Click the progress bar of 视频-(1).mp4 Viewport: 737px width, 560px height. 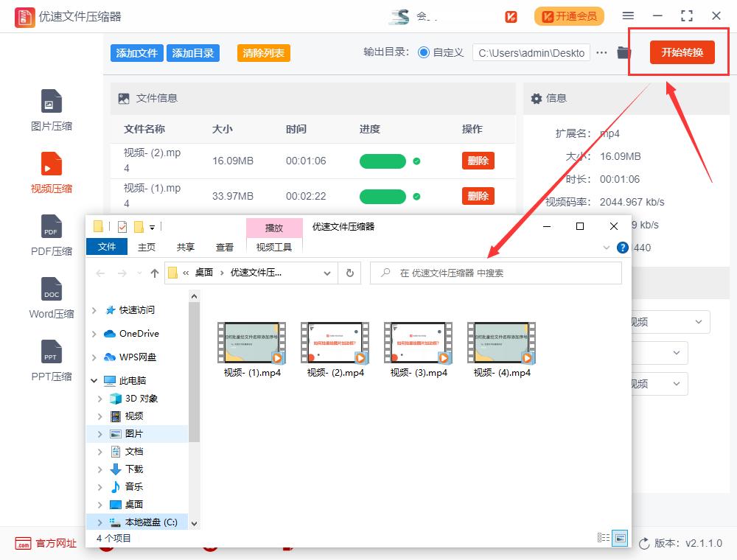click(x=383, y=195)
